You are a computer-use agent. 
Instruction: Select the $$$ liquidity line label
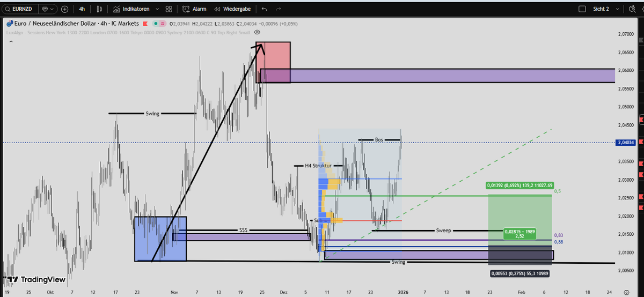[x=243, y=230]
